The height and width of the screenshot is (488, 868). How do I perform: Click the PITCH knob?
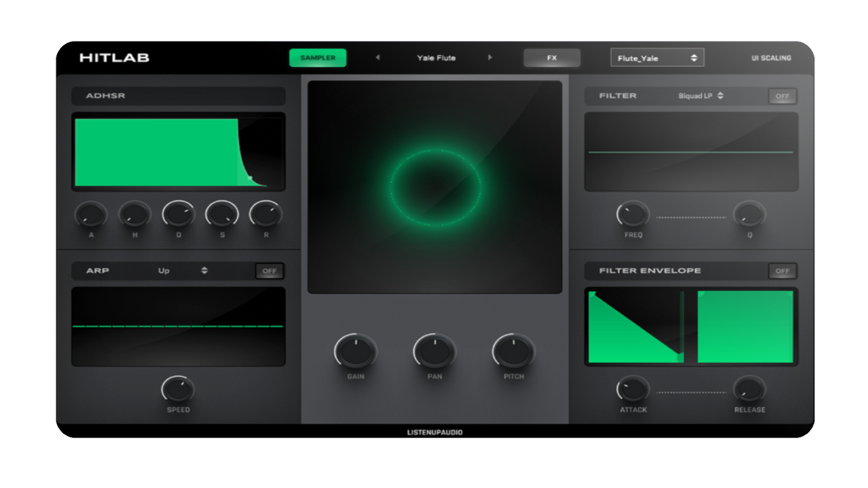(514, 351)
